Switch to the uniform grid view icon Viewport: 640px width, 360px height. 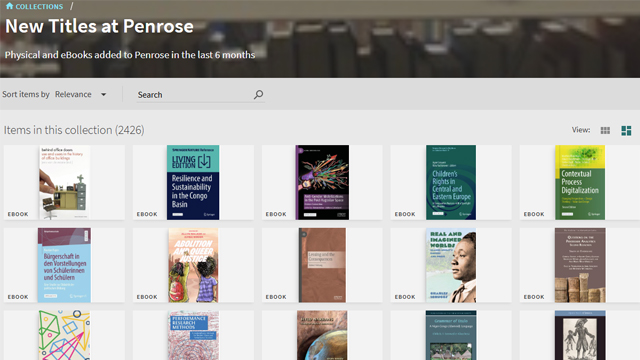[605, 130]
